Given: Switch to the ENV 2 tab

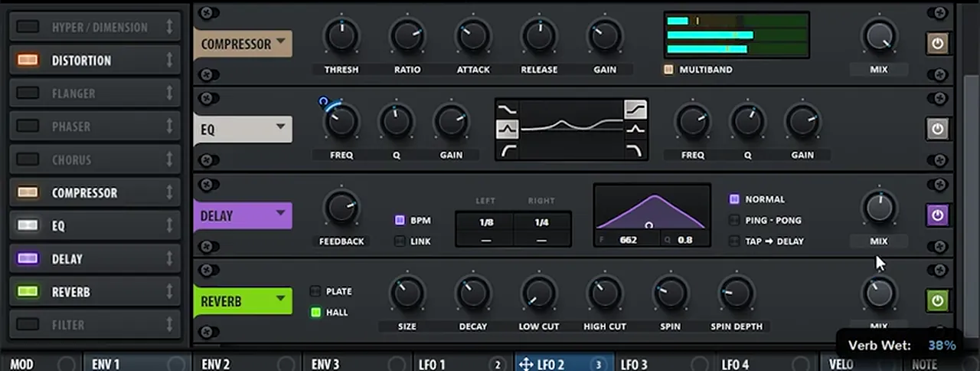Looking at the screenshot, I should [247, 364].
